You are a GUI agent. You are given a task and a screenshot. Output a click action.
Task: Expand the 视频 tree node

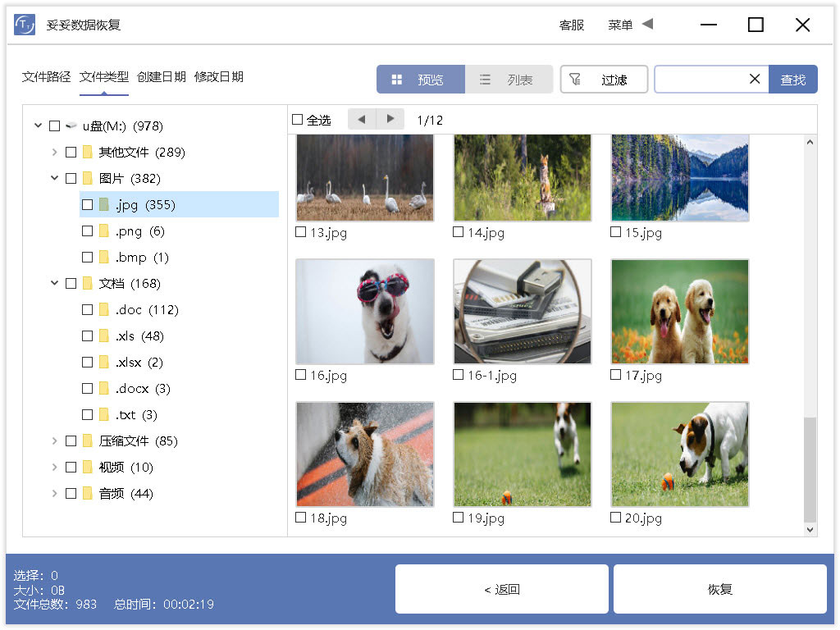pos(54,467)
